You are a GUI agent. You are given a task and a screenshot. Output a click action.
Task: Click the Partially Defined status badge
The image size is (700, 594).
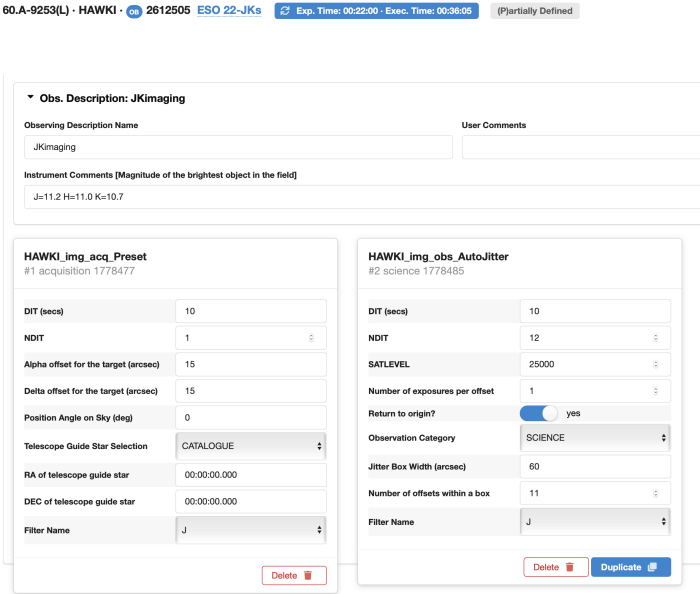click(x=534, y=11)
